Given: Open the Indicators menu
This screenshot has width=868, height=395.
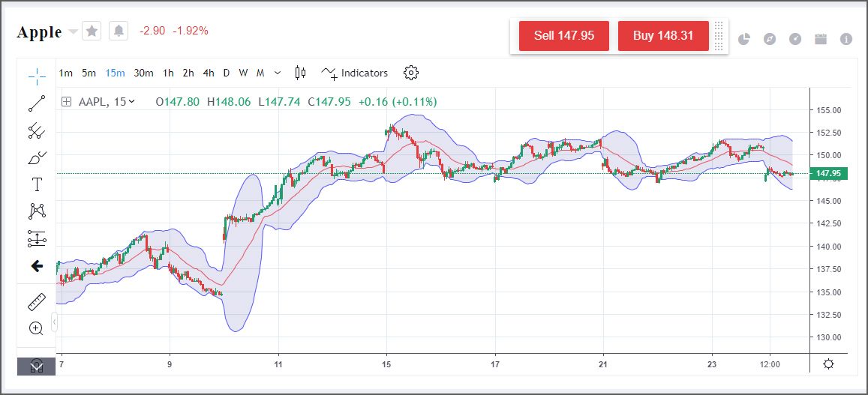Looking at the screenshot, I should [355, 73].
